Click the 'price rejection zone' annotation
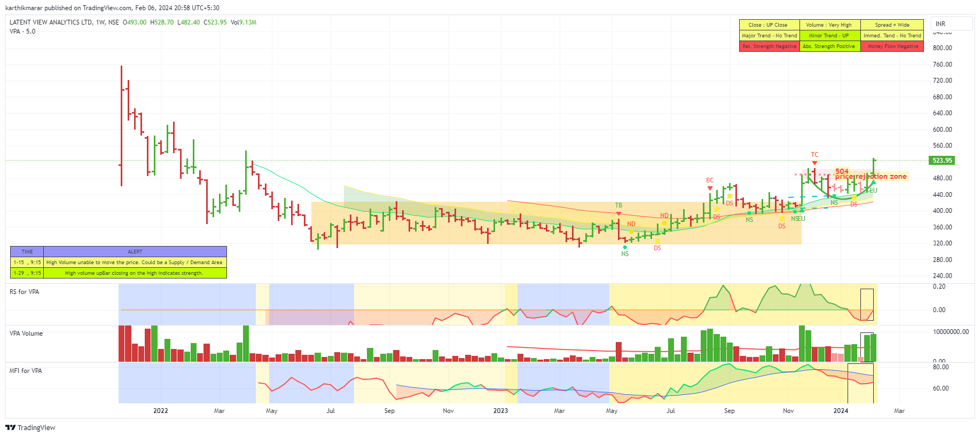 tap(871, 177)
